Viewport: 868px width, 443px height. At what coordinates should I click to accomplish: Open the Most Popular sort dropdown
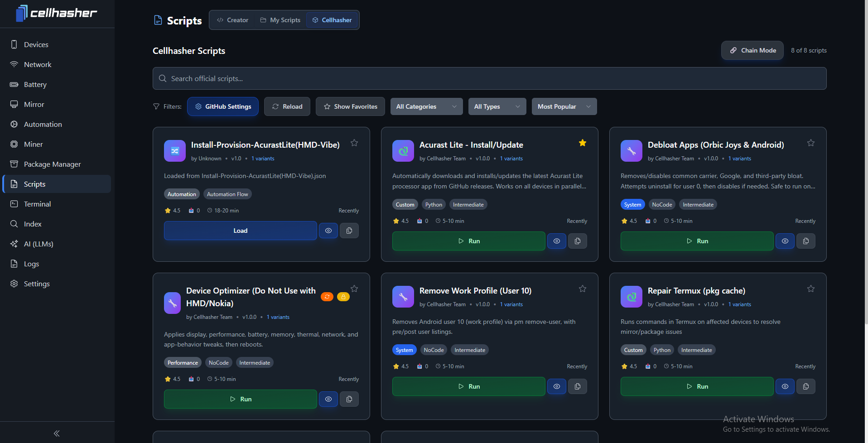click(564, 106)
